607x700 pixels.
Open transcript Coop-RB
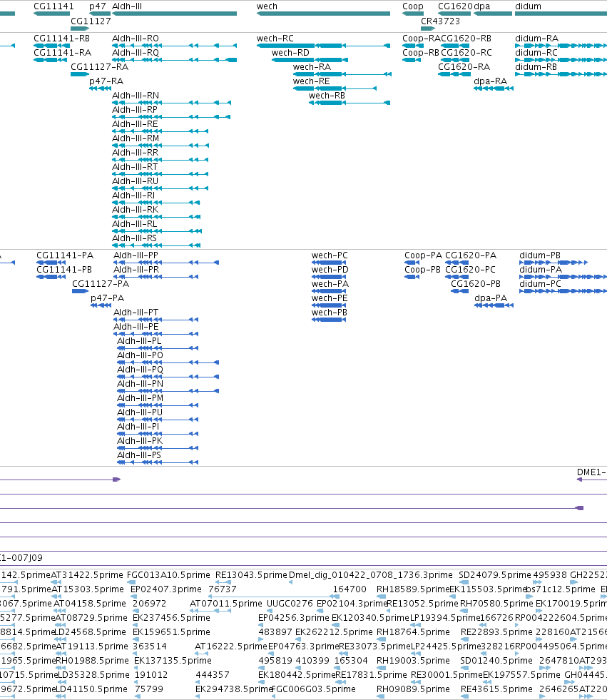tap(421, 53)
